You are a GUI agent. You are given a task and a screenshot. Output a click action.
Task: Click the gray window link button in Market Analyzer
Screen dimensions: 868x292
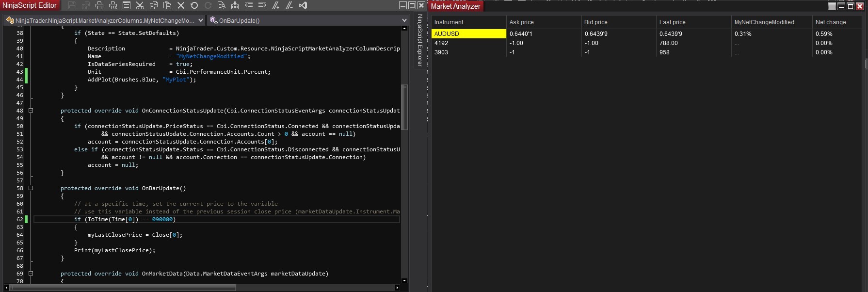click(x=832, y=6)
